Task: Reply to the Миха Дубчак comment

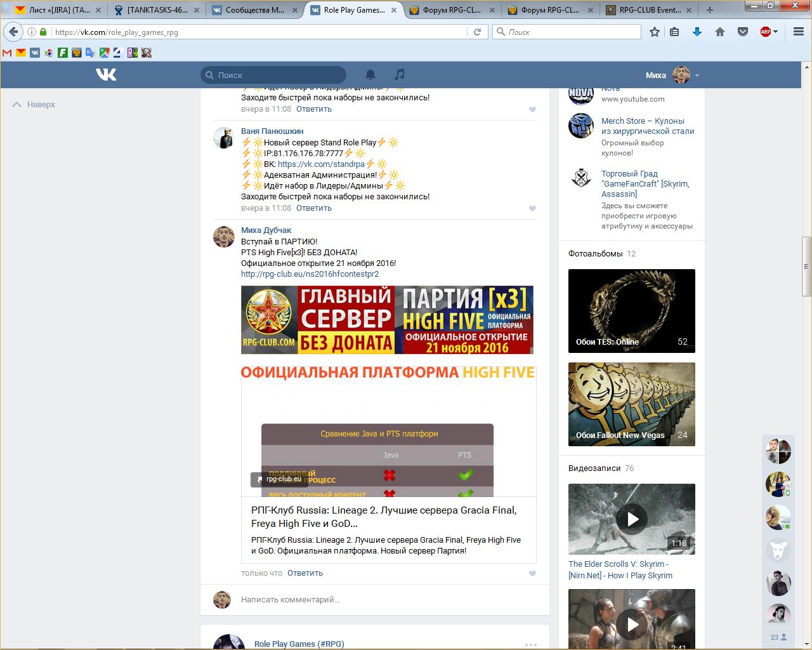Action: [x=305, y=573]
